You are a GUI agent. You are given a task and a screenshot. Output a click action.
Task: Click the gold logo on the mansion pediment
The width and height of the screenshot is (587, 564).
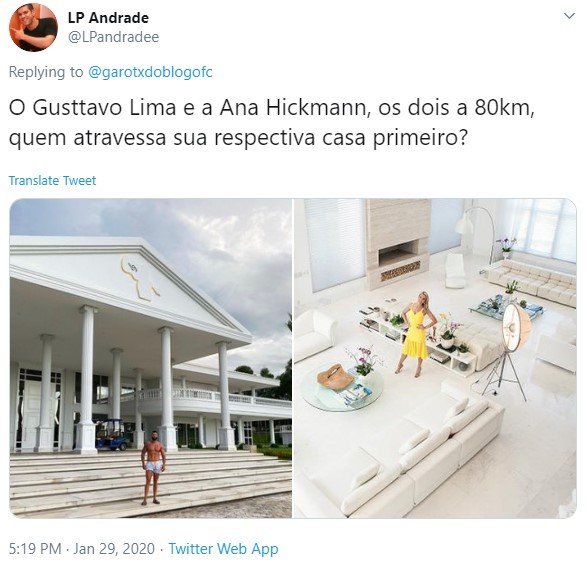(140, 278)
